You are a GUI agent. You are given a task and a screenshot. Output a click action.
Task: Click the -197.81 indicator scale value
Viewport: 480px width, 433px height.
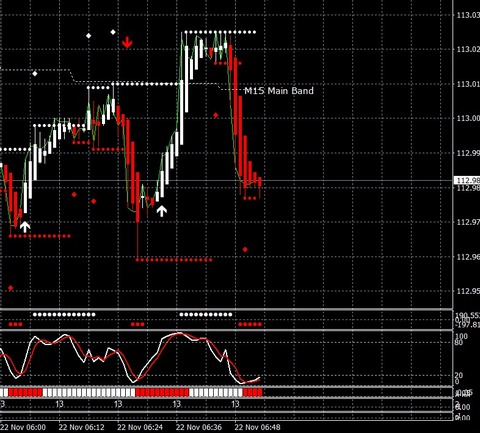pyautogui.click(x=467, y=325)
